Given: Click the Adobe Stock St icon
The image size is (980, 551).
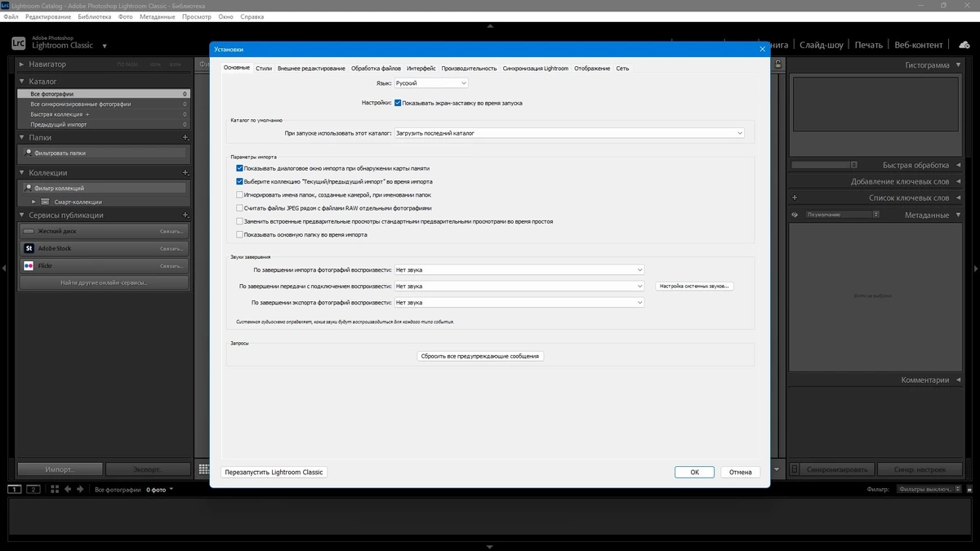Looking at the screenshot, I should point(29,248).
